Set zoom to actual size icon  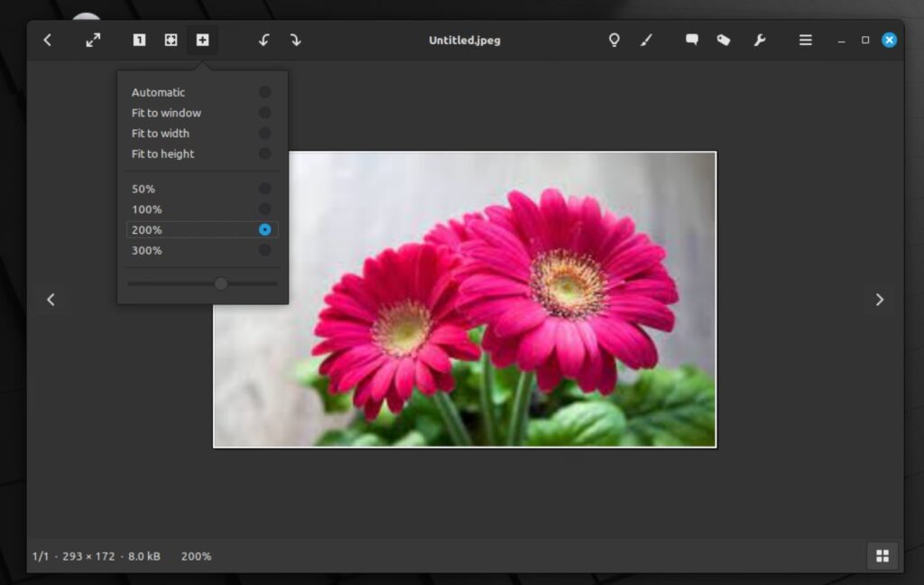click(x=139, y=40)
